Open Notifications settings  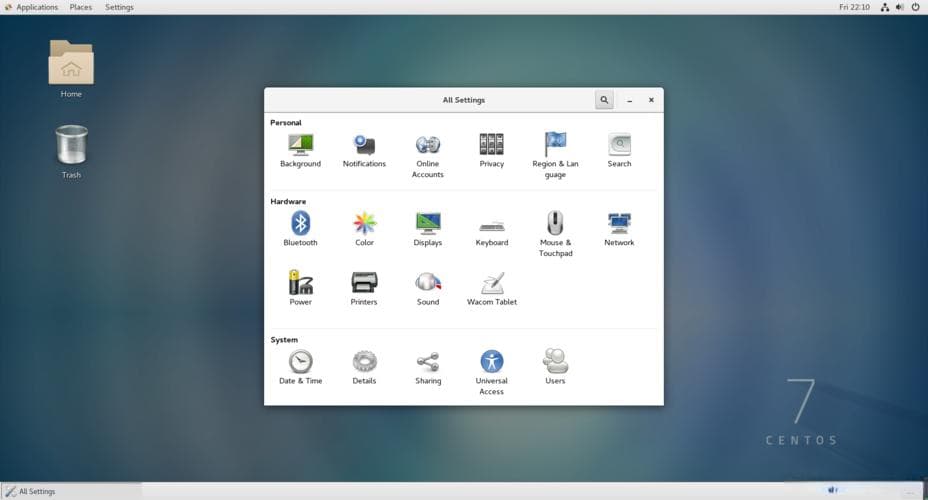pos(364,151)
